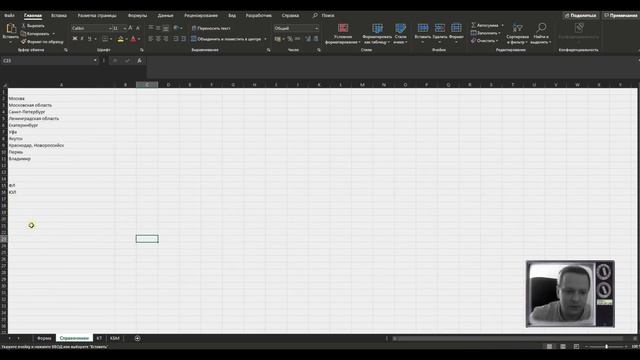Image resolution: width=640 pixels, height=360 pixels.
Task: Open Форматировать как таблицу gallery
Action: tap(377, 33)
